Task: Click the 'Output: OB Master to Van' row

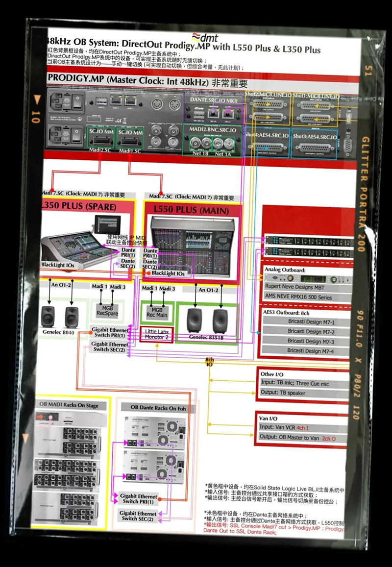Action: [302, 438]
